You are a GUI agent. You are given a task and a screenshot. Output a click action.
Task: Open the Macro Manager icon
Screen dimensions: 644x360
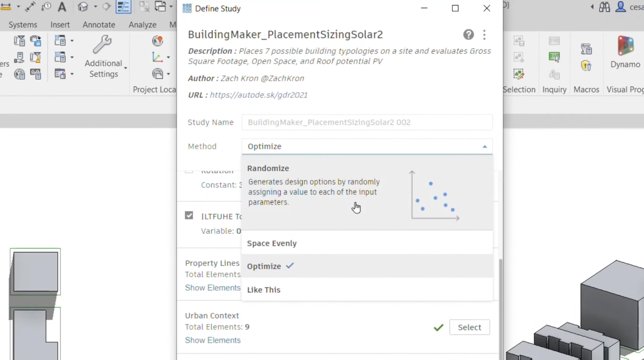click(x=586, y=49)
